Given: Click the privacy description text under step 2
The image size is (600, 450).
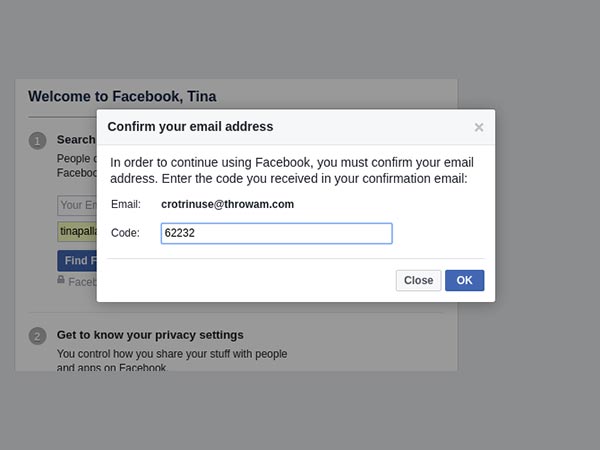Looking at the screenshot, I should 172,360.
